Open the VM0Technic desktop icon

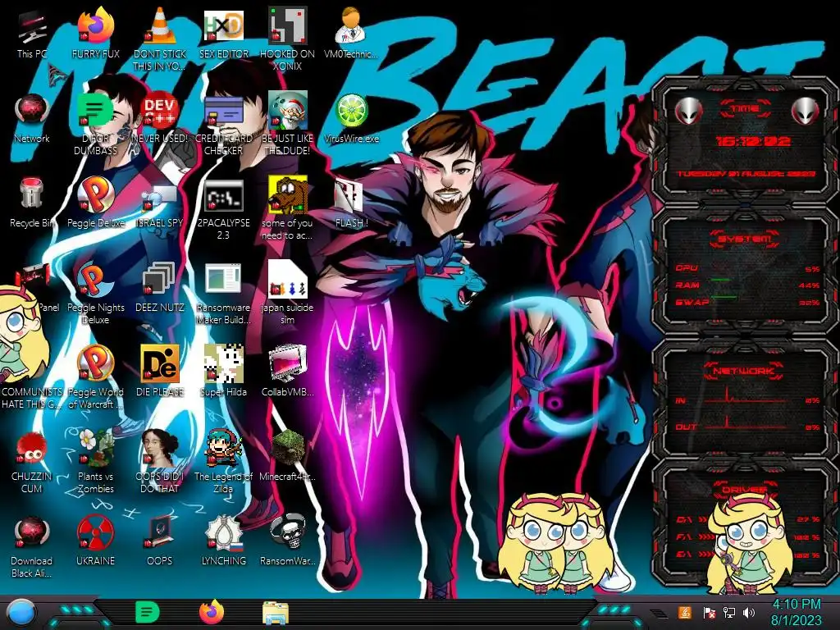click(351, 33)
